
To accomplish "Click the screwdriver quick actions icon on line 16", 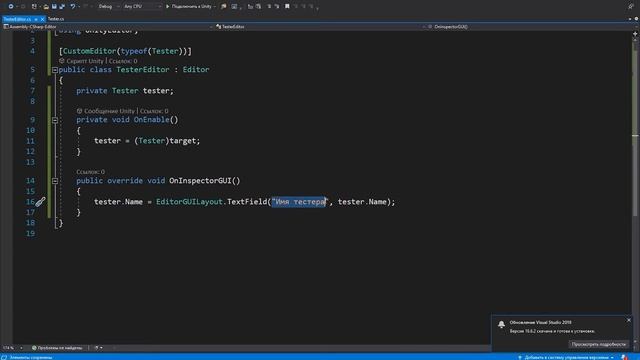I will point(40,202).
